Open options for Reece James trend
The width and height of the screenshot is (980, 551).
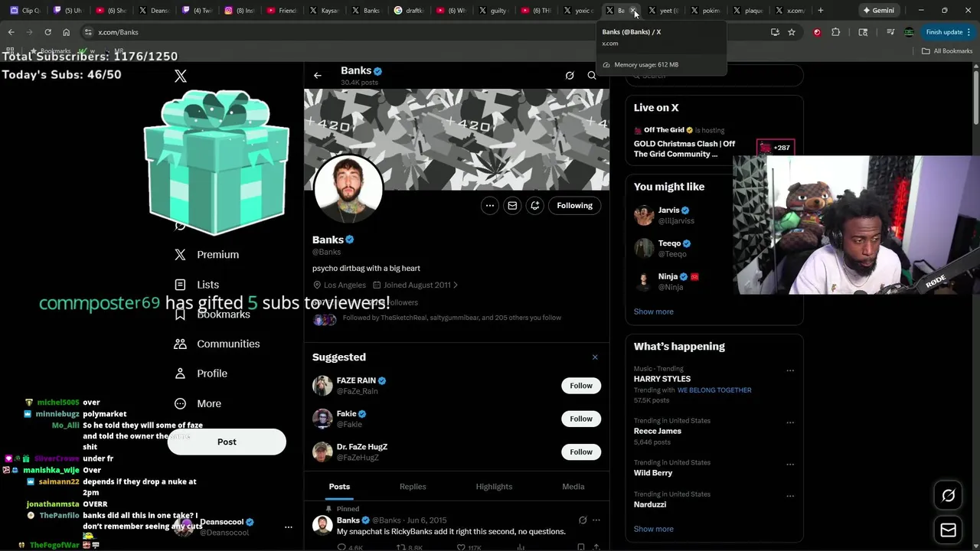click(790, 422)
